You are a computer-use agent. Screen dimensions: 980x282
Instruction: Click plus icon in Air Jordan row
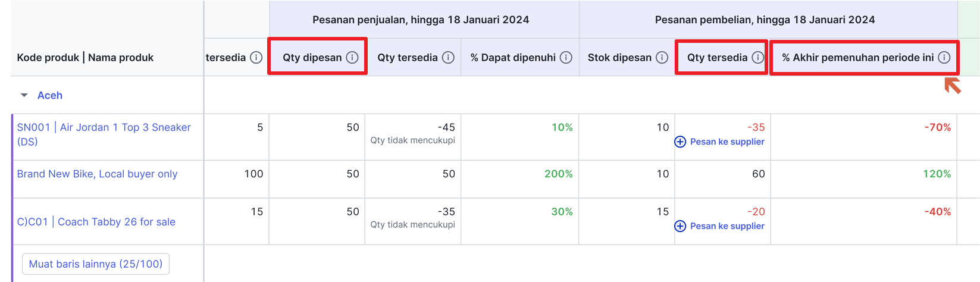coord(680,142)
